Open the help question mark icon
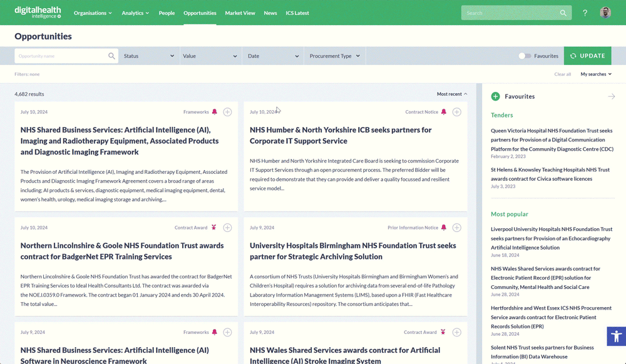 pos(585,13)
